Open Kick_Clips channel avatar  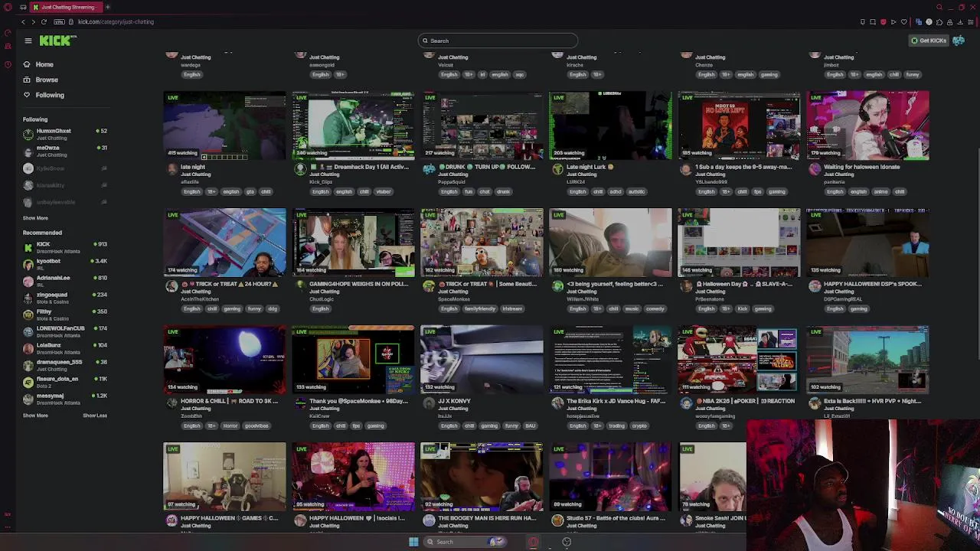pos(300,169)
